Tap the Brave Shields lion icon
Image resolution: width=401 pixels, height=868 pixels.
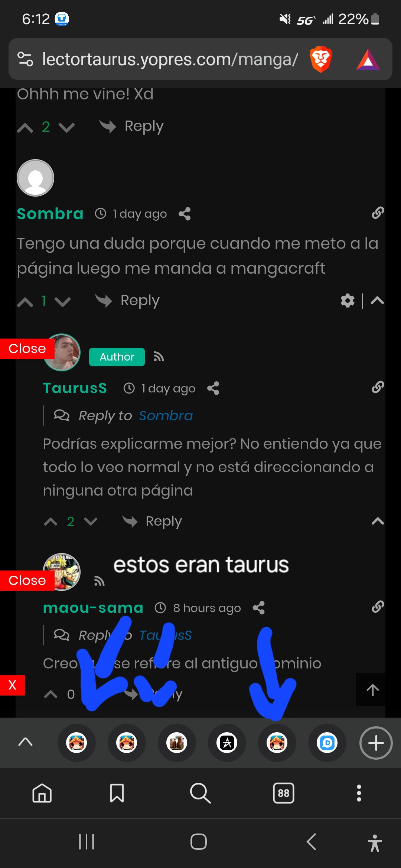tap(321, 59)
